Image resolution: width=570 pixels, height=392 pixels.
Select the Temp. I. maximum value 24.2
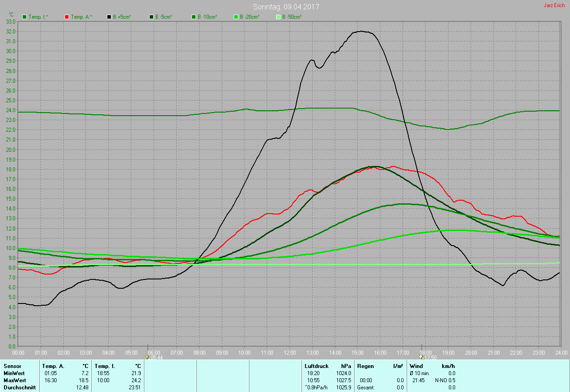[136, 380]
